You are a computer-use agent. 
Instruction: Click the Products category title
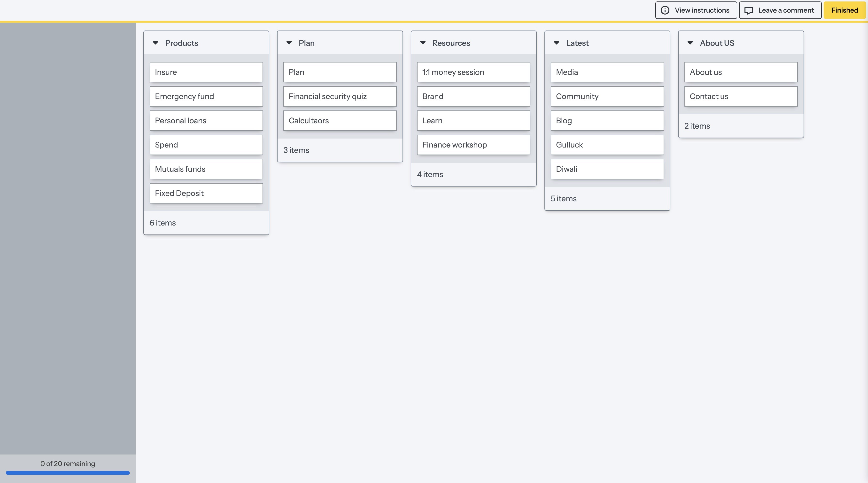(x=181, y=43)
